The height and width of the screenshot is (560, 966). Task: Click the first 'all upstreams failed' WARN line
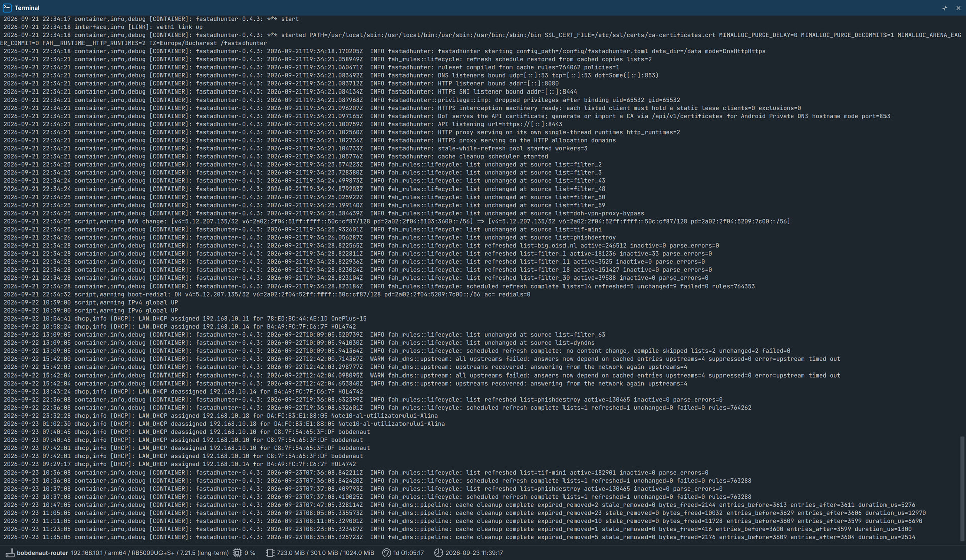422,359
